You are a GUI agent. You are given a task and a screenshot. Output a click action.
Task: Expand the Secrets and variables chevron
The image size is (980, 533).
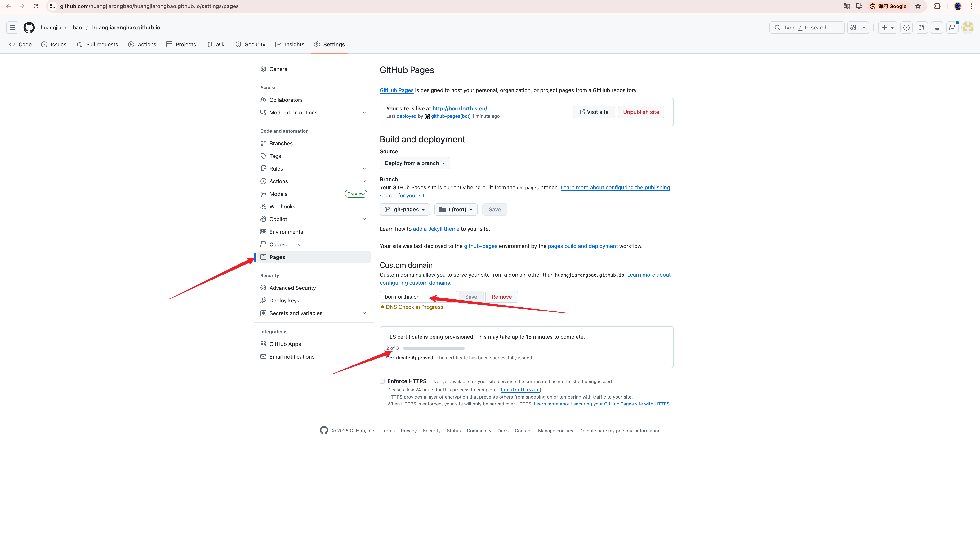[x=364, y=313]
